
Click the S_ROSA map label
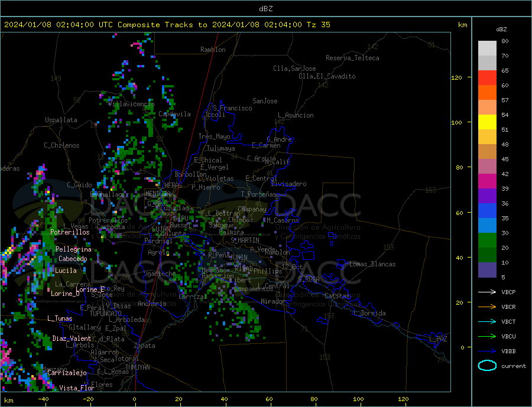tap(309, 279)
